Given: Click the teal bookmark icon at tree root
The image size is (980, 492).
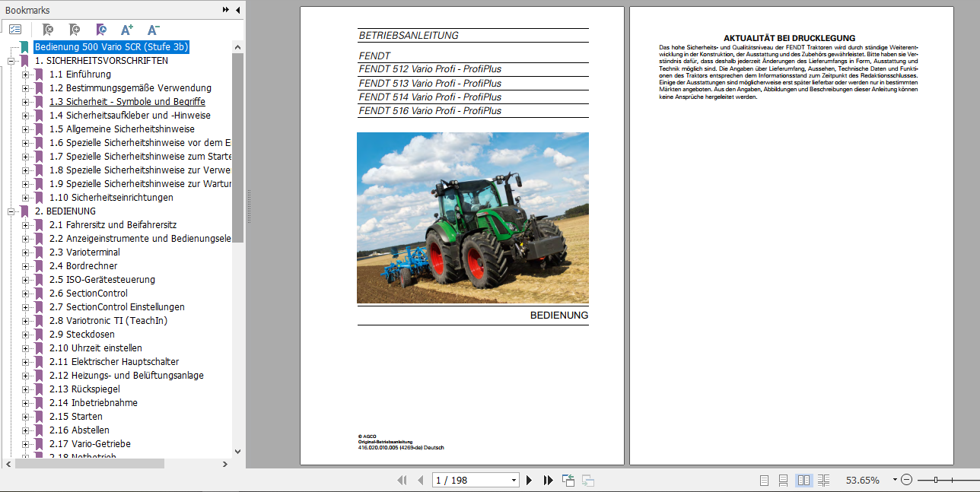Looking at the screenshot, I should coord(25,47).
